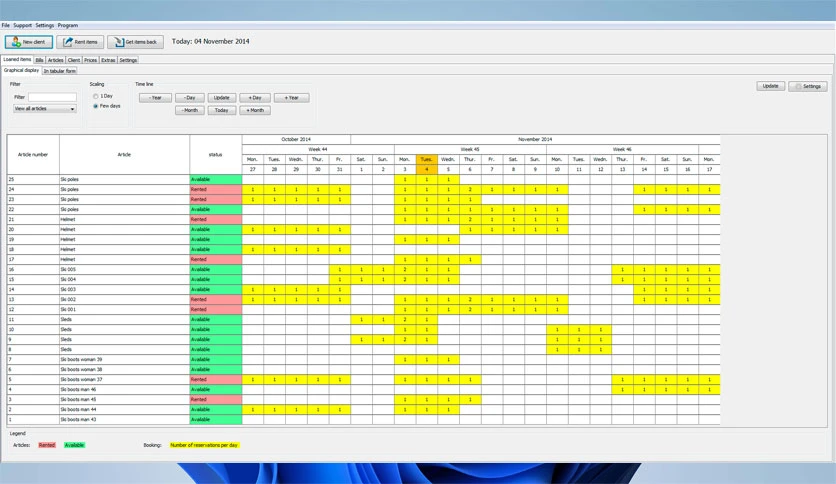The image size is (836, 484).
Task: Select the Ski boots man 43 row
Action: coord(364,420)
